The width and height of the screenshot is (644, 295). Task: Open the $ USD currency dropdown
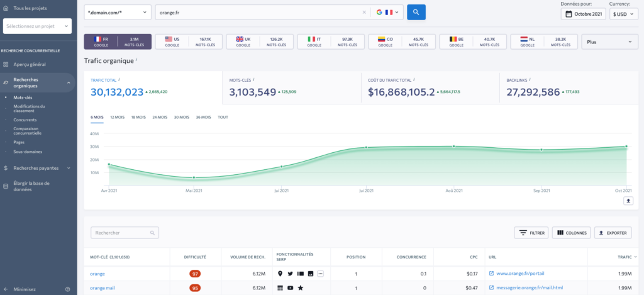click(x=623, y=14)
